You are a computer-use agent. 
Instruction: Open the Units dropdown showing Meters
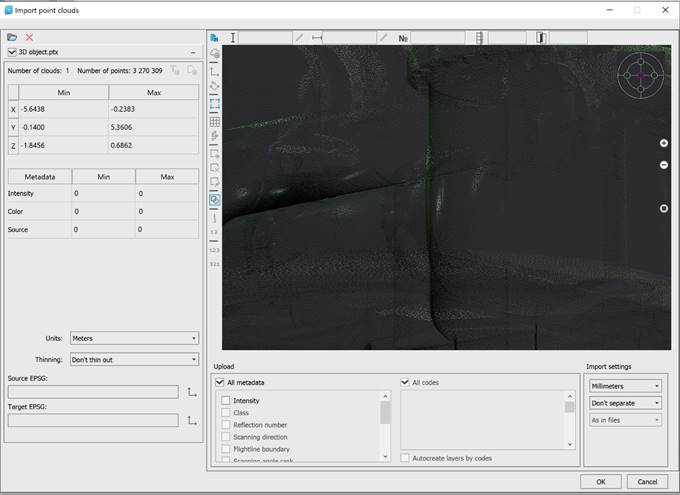click(x=134, y=338)
